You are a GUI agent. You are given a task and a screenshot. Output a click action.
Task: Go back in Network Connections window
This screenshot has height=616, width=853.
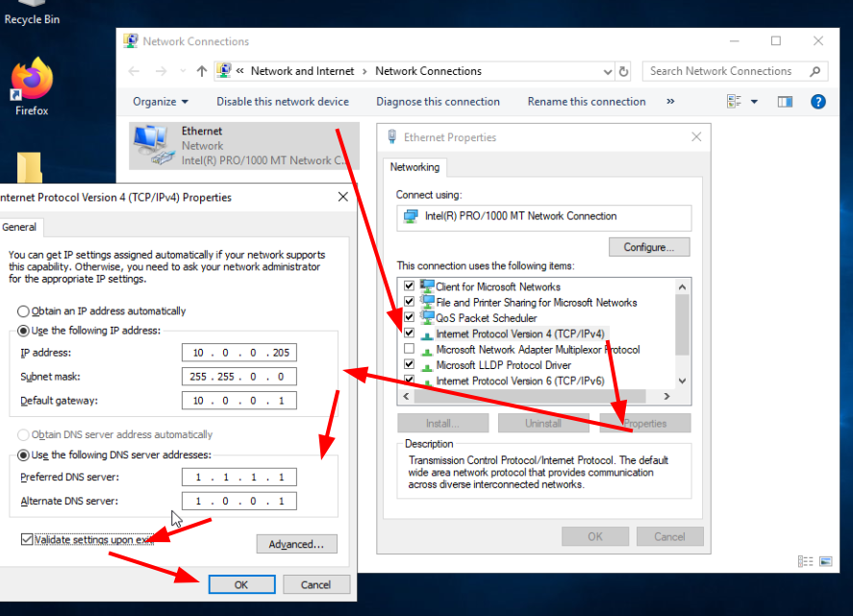coord(135,71)
